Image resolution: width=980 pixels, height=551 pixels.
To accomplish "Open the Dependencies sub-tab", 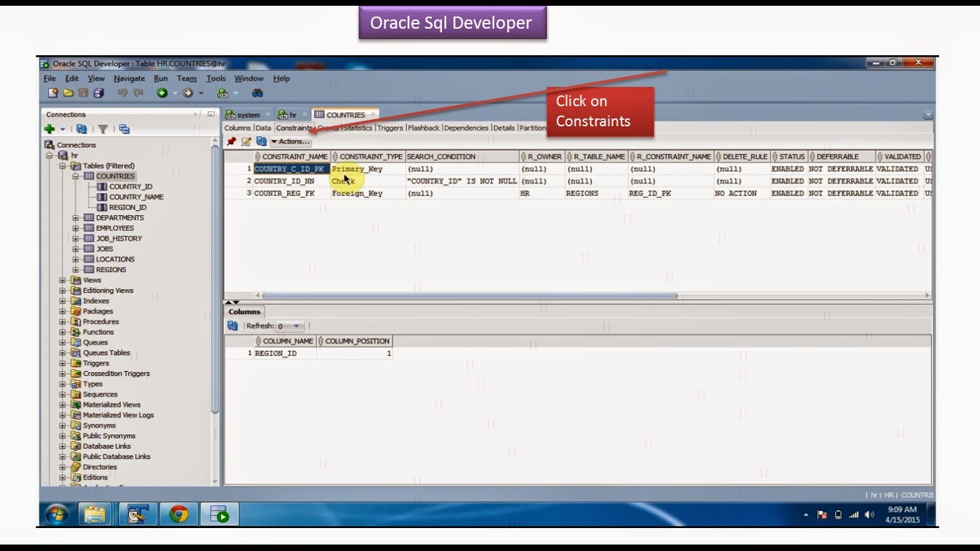I will click(466, 128).
